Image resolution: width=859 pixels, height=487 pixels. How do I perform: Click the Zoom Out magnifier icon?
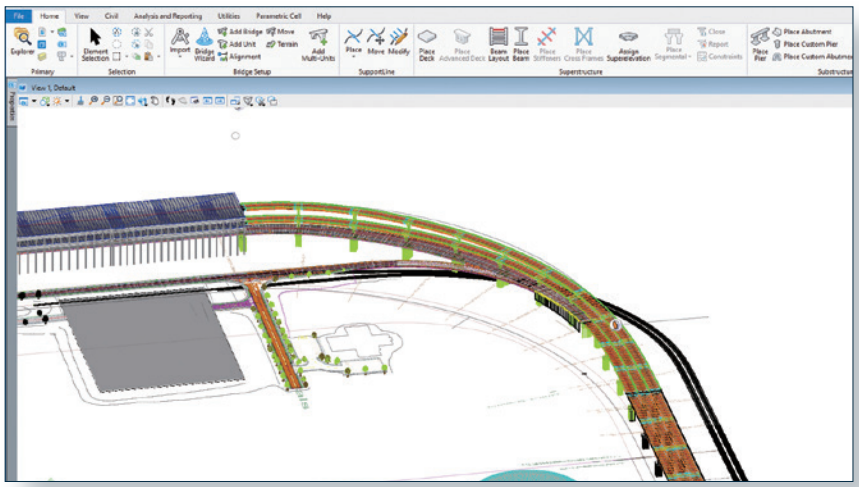(106, 101)
